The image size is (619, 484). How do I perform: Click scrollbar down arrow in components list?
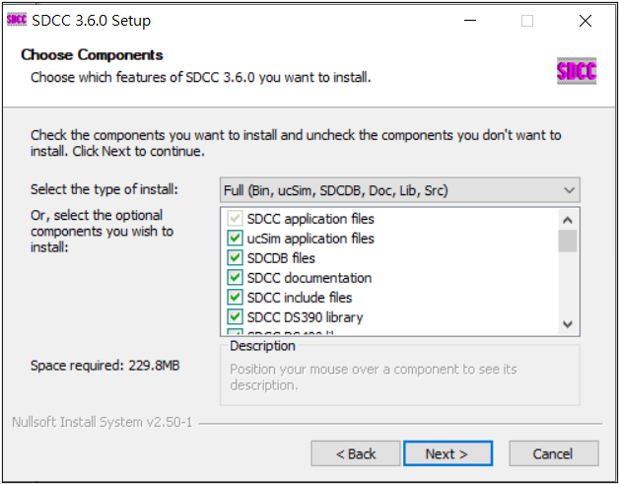click(568, 325)
